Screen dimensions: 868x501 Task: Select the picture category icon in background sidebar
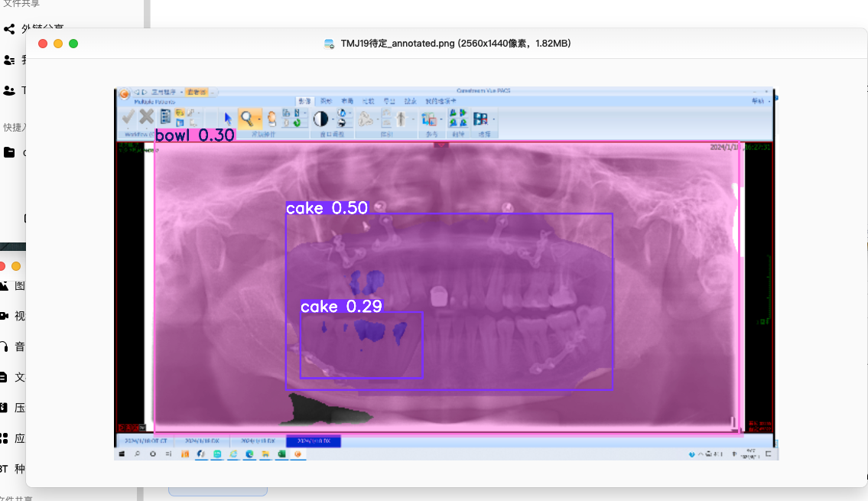coord(5,285)
